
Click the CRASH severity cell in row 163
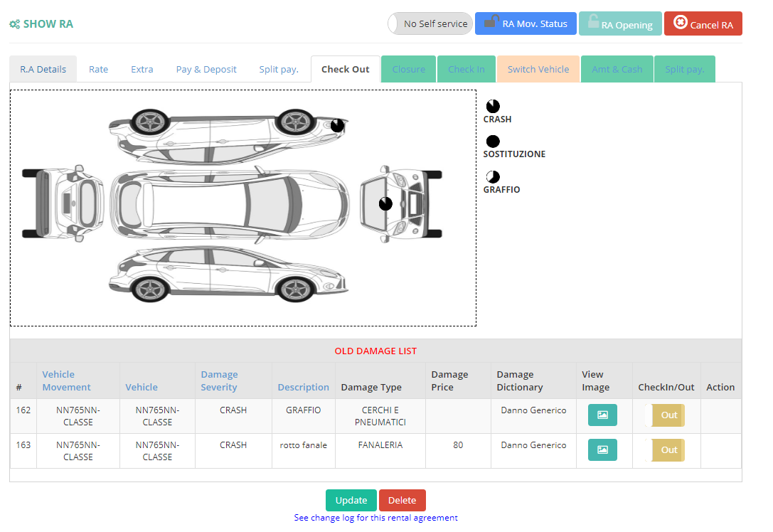(233, 445)
